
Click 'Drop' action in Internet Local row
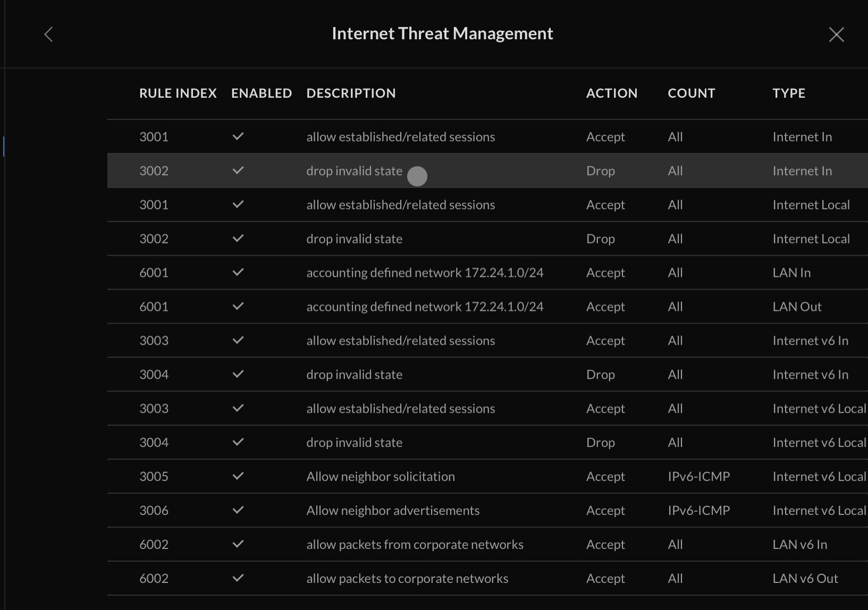pos(601,239)
